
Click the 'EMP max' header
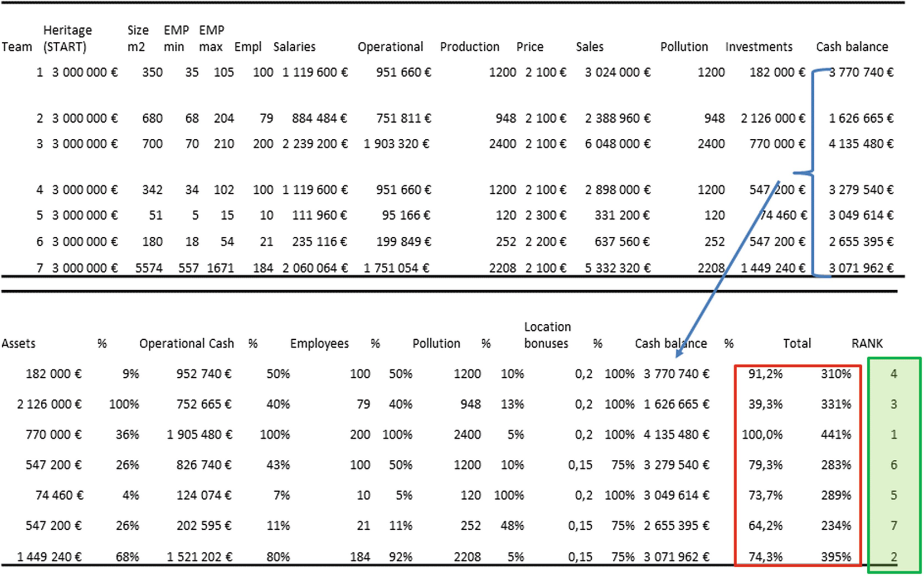pyautogui.click(x=211, y=39)
